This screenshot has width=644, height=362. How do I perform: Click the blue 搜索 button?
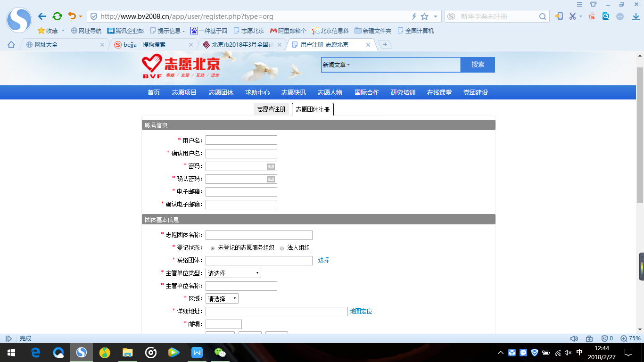pos(478,65)
